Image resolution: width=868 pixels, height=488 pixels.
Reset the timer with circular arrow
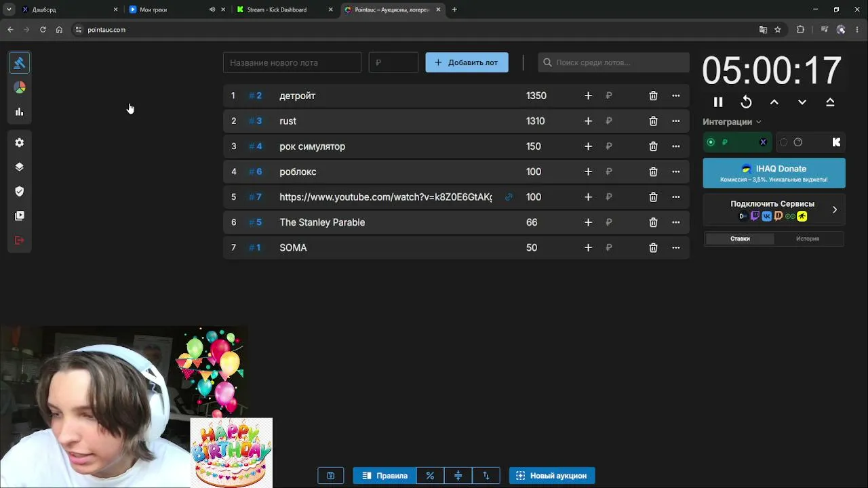pyautogui.click(x=746, y=102)
